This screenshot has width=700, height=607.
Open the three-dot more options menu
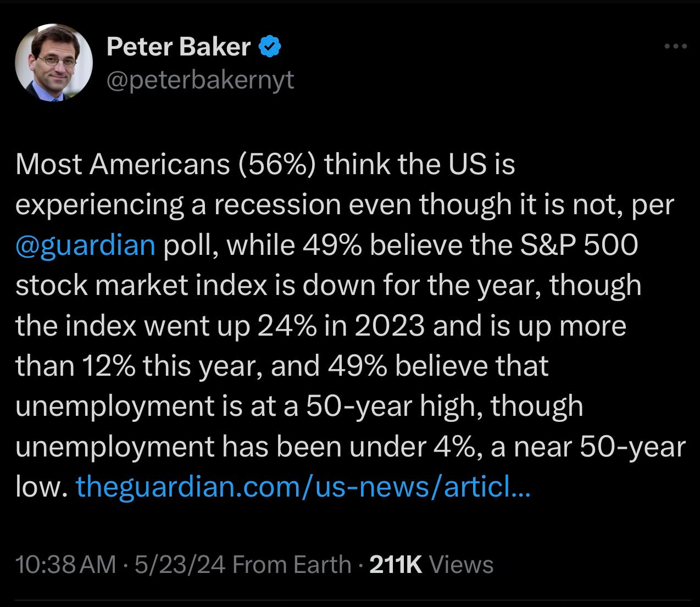coord(675,47)
